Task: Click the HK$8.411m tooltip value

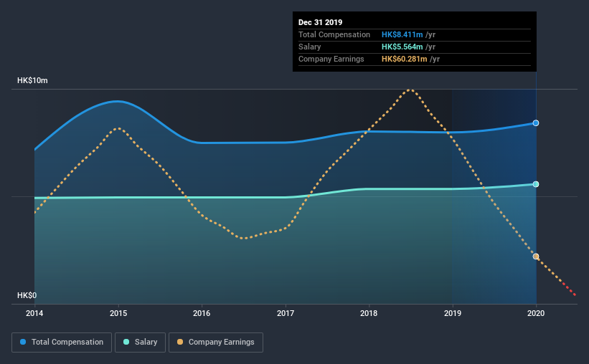Action: [x=402, y=34]
